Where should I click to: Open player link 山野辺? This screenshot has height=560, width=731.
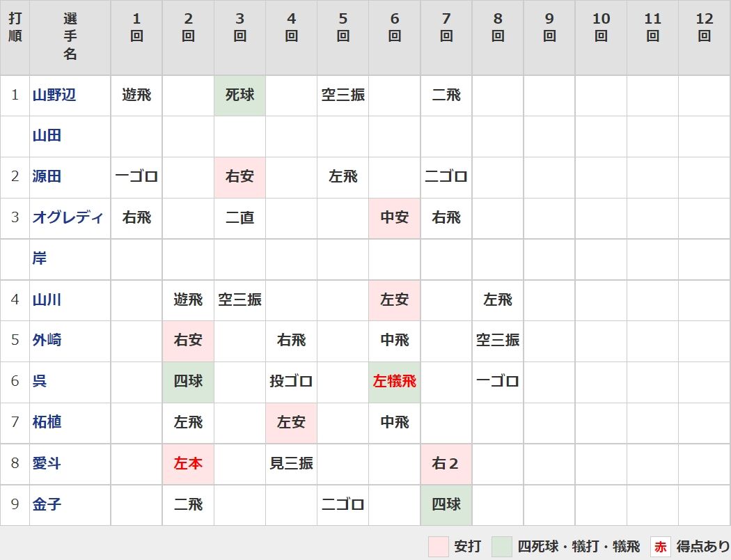click(54, 95)
